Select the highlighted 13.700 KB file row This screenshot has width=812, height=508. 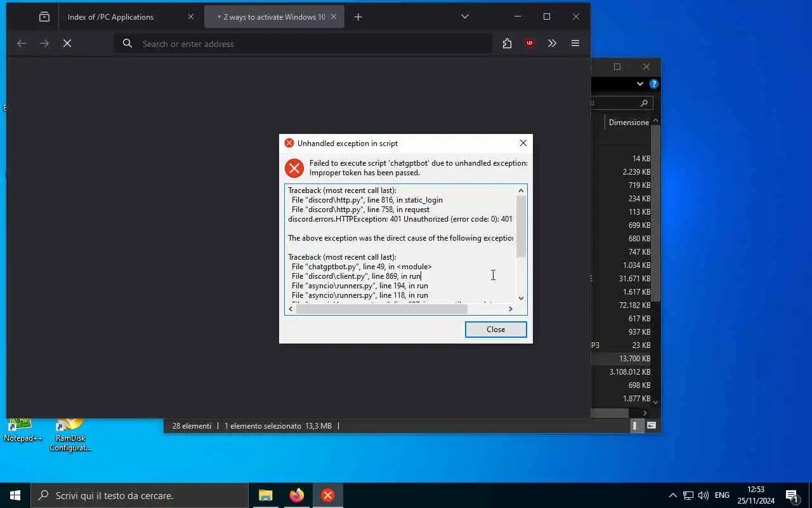621,359
